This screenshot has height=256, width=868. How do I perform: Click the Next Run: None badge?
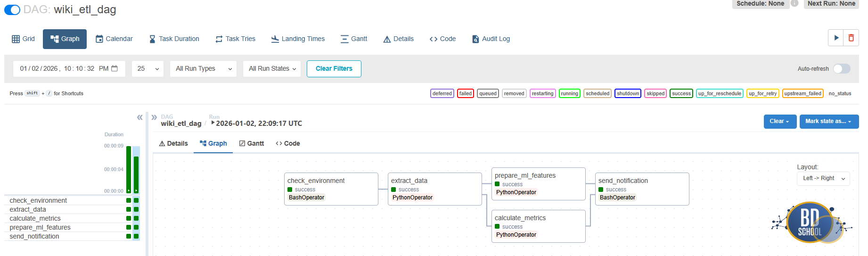(x=831, y=4)
